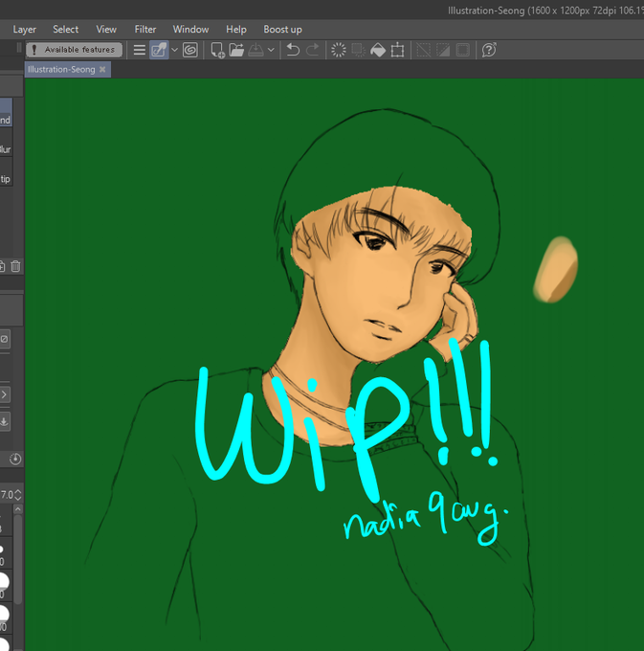Click the brush size list scroll-up arrow
Image resolution: width=644 pixels, height=651 pixels.
[x=18, y=509]
